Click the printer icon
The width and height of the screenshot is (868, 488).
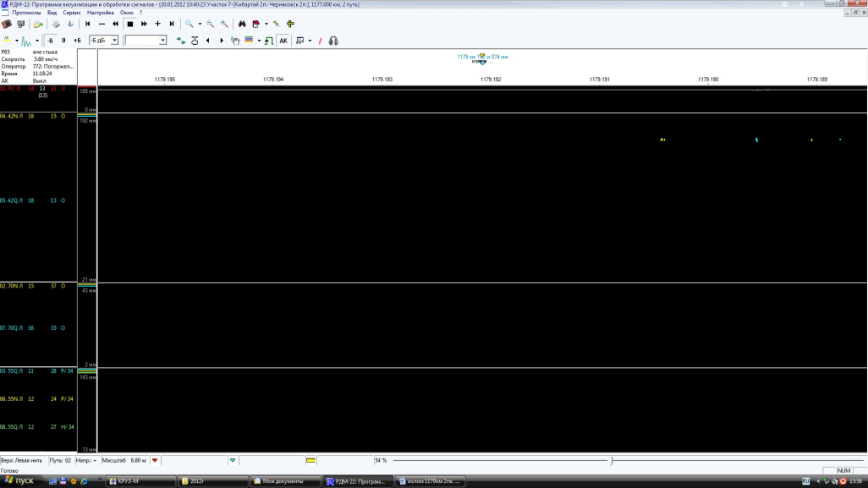click(x=56, y=25)
